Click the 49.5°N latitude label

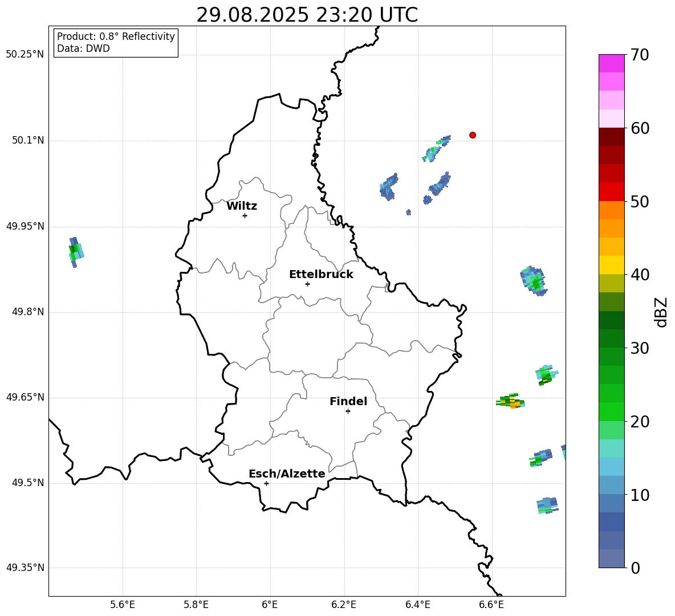coord(28,483)
